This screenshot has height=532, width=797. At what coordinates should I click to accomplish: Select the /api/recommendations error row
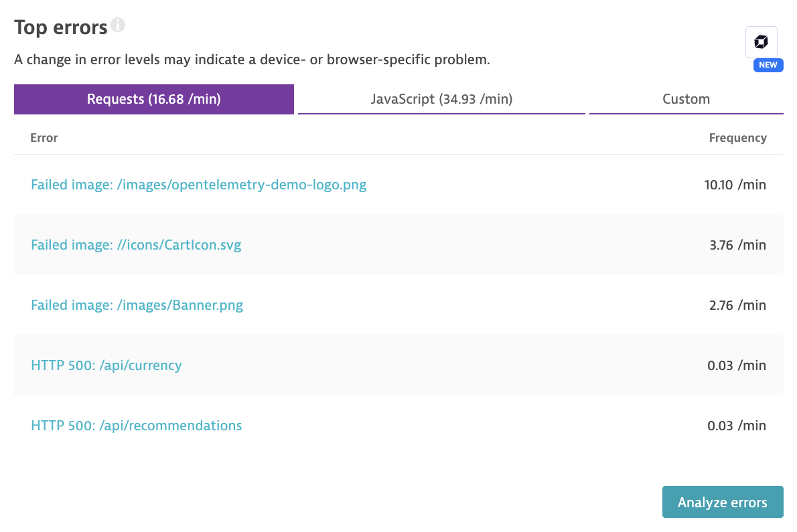point(398,426)
